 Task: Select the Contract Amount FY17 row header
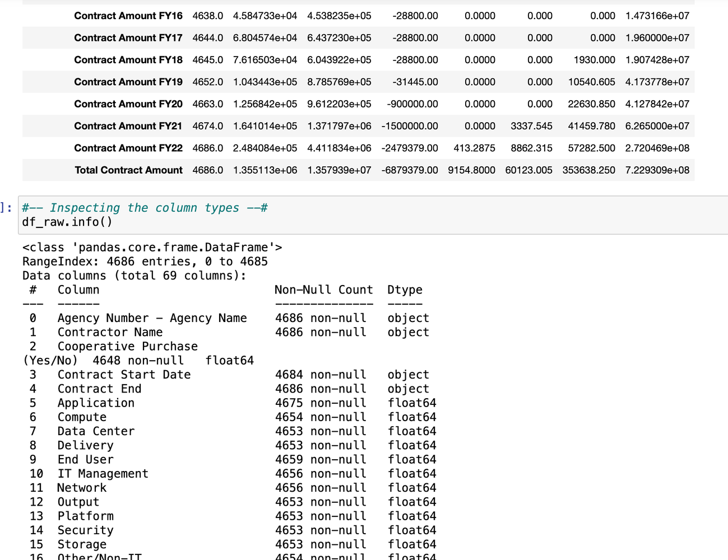click(x=128, y=38)
